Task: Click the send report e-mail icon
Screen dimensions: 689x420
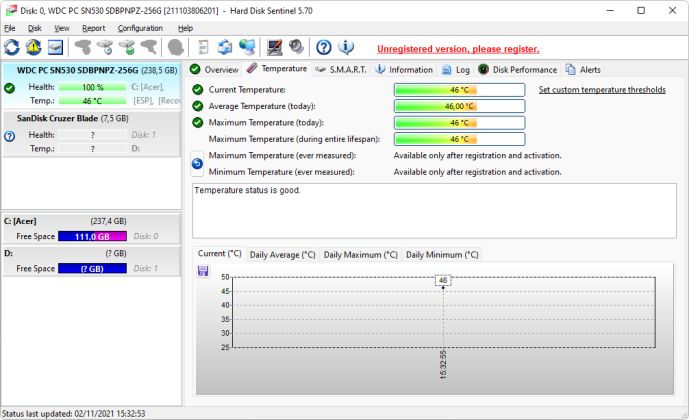Action: coord(225,47)
